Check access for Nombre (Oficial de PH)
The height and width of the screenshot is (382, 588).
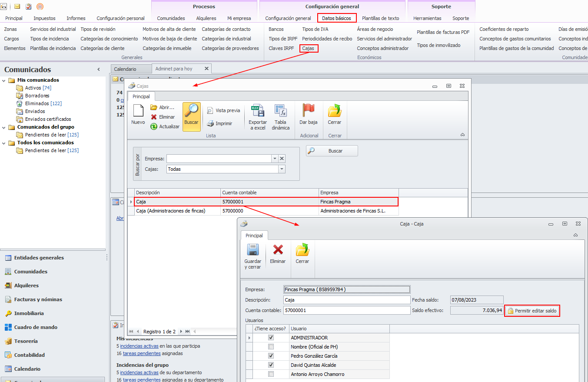(x=271, y=347)
